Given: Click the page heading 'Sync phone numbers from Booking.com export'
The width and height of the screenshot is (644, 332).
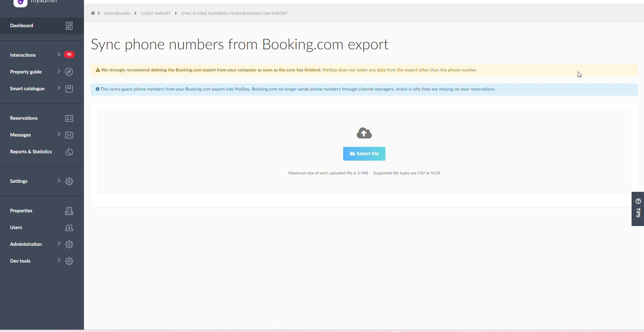Looking at the screenshot, I should [x=240, y=45].
